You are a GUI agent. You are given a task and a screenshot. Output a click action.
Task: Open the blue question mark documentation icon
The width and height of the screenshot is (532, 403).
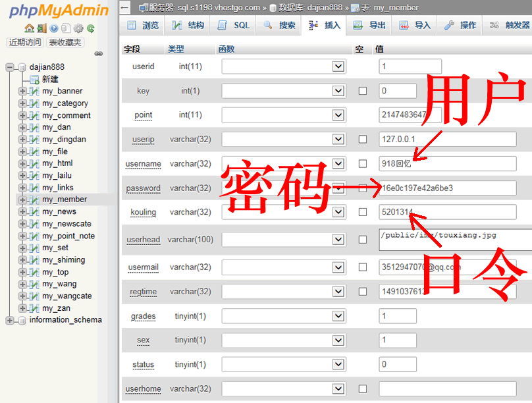click(x=54, y=28)
